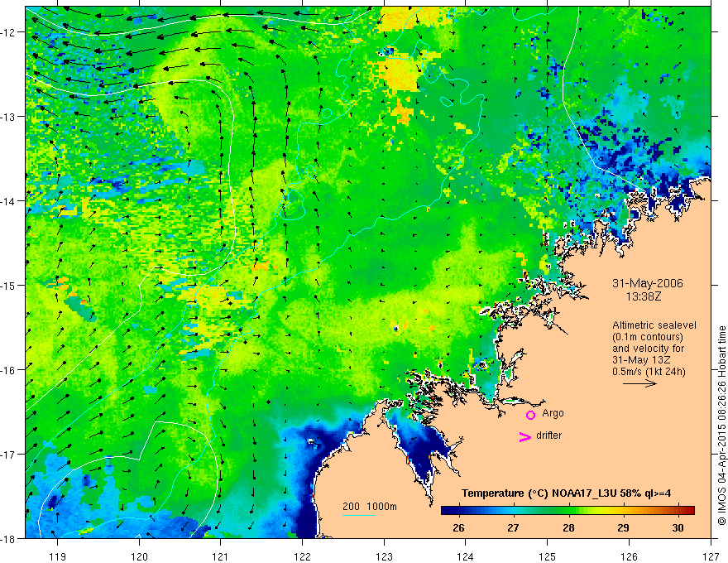Click longitude axis label '123'
Viewport: 728px width, 563px height.
tap(384, 556)
